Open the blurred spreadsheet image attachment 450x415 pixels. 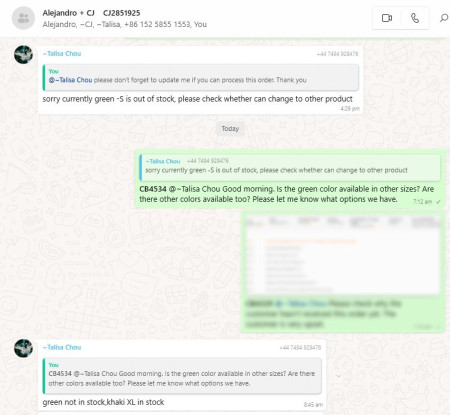(x=343, y=254)
